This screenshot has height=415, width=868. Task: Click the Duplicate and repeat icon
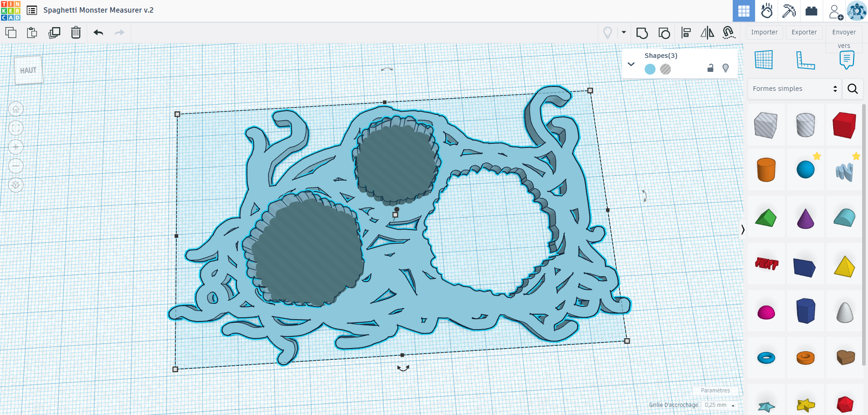pos(54,33)
